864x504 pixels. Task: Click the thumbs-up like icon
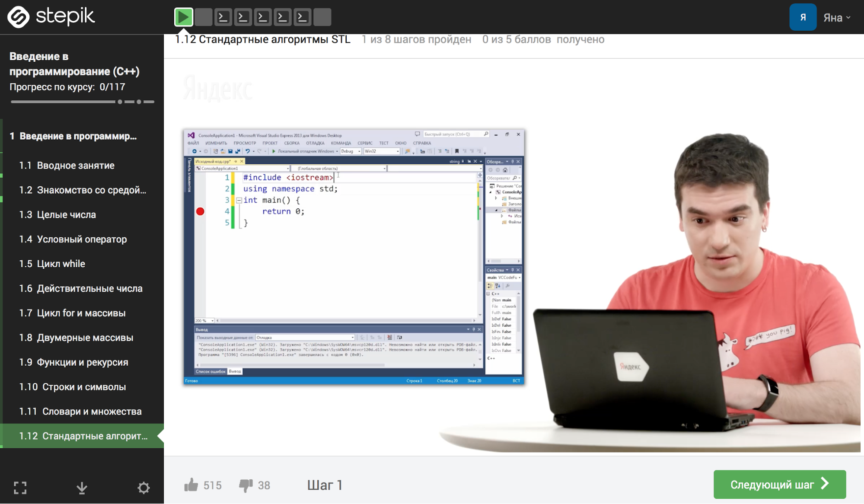[191, 485]
